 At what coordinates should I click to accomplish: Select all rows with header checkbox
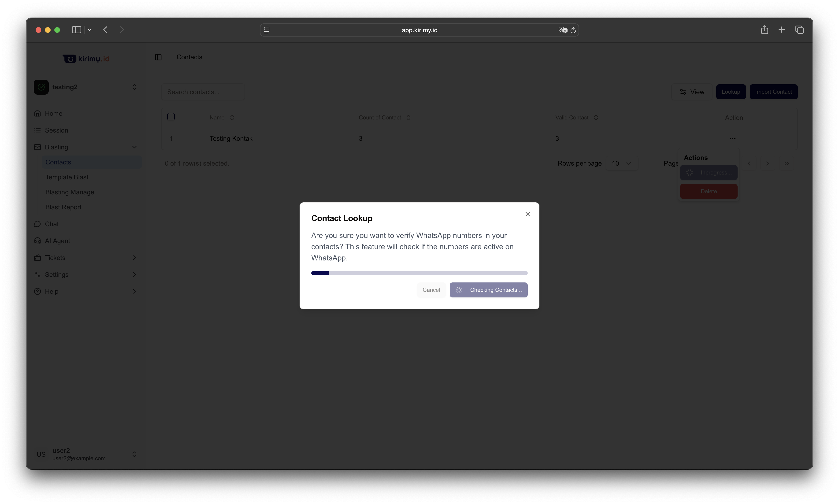(171, 117)
